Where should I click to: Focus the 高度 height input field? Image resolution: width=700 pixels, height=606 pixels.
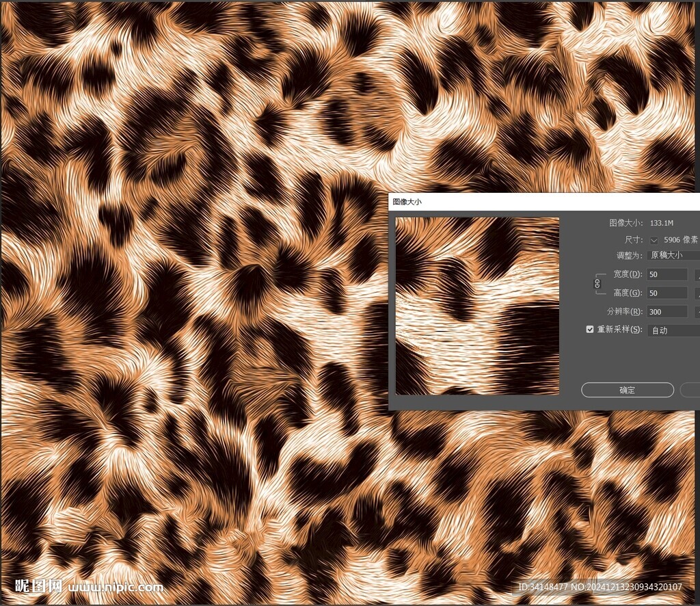tap(667, 293)
